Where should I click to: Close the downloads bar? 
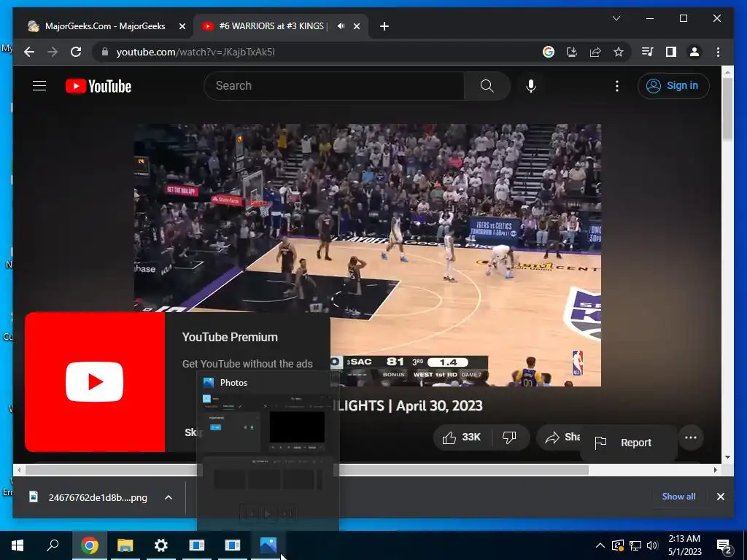720,497
